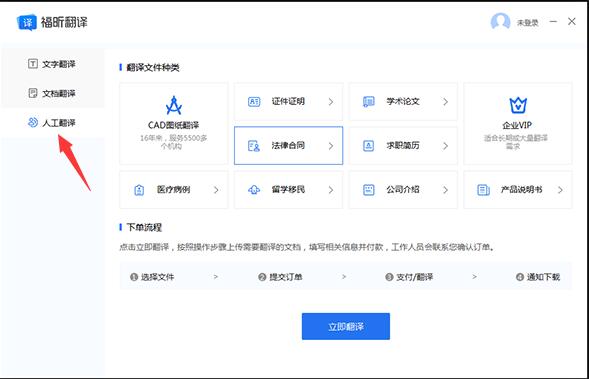Click the 医疗病例 medical record icon
This screenshot has width=589, height=379.
[x=139, y=190]
